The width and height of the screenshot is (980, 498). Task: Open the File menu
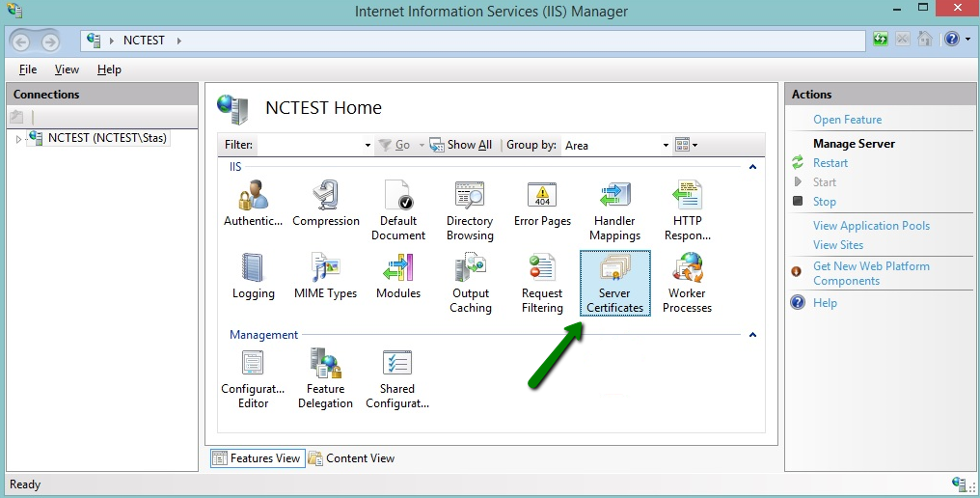(28, 69)
